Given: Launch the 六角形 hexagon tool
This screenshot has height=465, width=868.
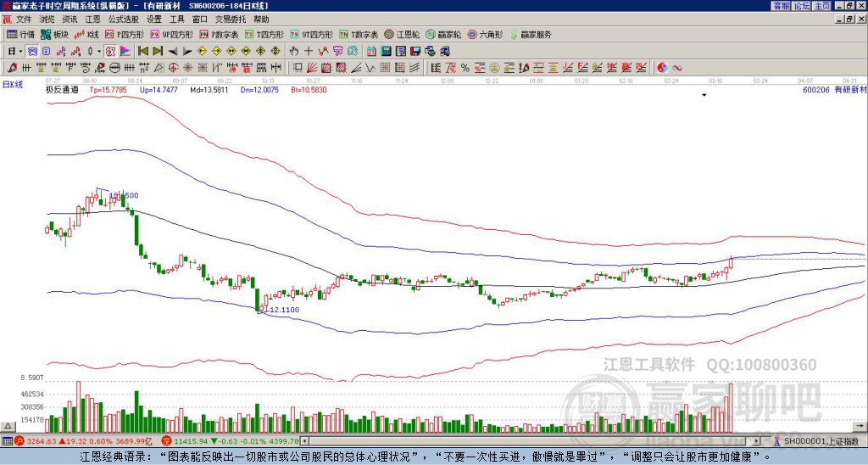Looking at the screenshot, I should point(484,35).
